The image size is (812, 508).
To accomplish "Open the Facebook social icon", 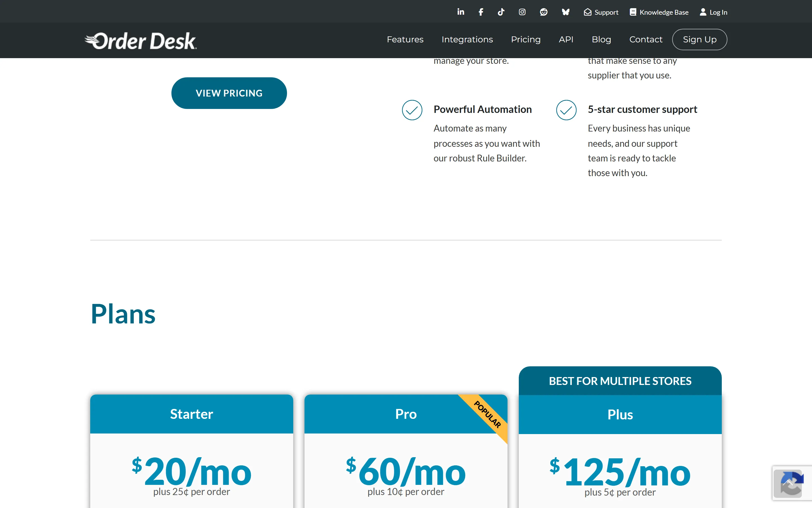I will 481,12.
